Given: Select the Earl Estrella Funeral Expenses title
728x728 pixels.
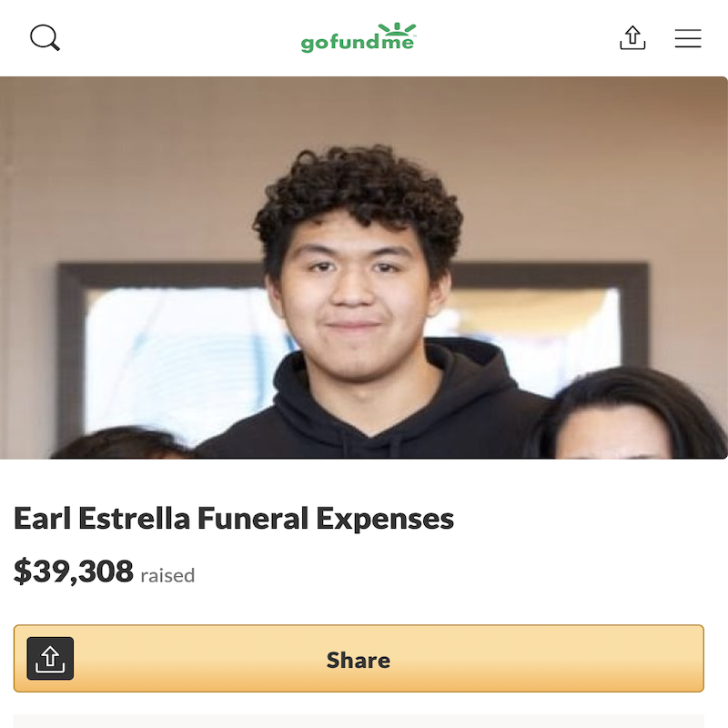Looking at the screenshot, I should pyautogui.click(x=234, y=518).
